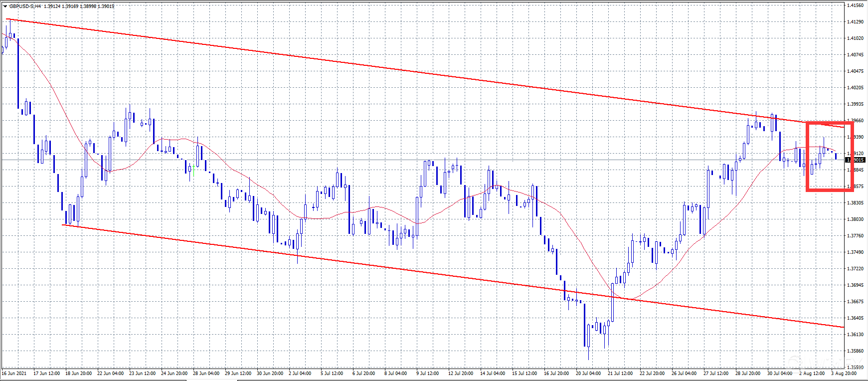Click the 5 Jul 12:00 time label
This screenshot has height=381, width=868.
click(332, 373)
